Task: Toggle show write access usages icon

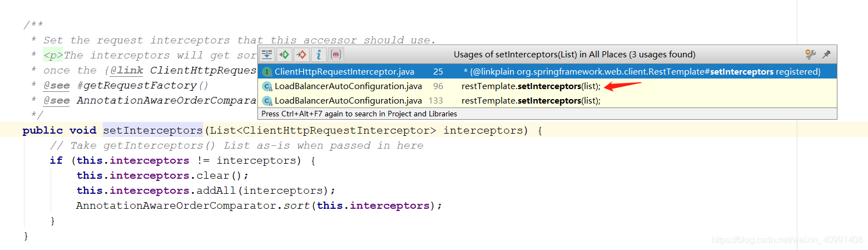Action: click(x=301, y=55)
